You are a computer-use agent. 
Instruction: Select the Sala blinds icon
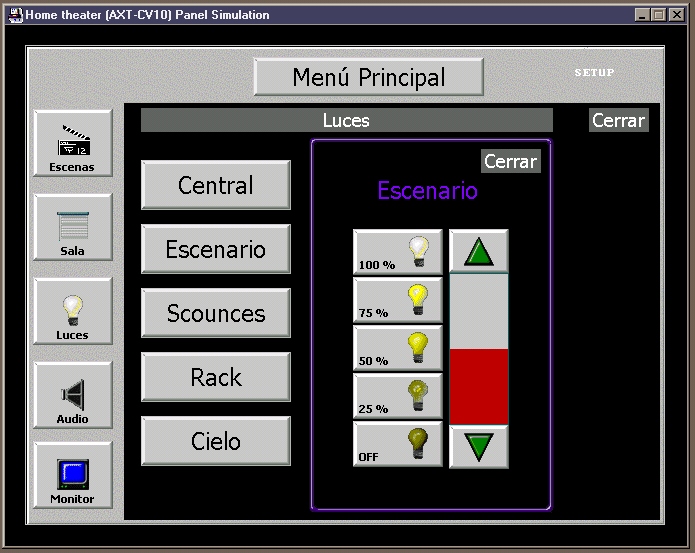(x=72, y=228)
